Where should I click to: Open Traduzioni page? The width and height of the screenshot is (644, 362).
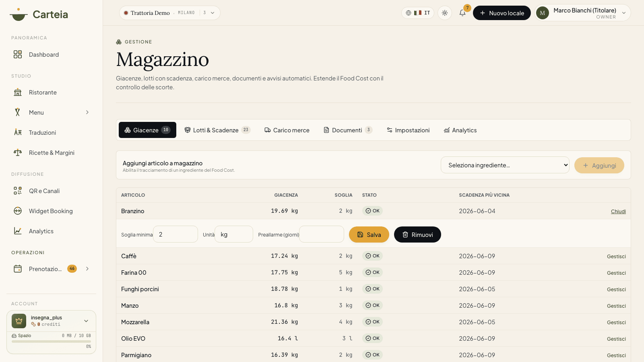pos(51,133)
